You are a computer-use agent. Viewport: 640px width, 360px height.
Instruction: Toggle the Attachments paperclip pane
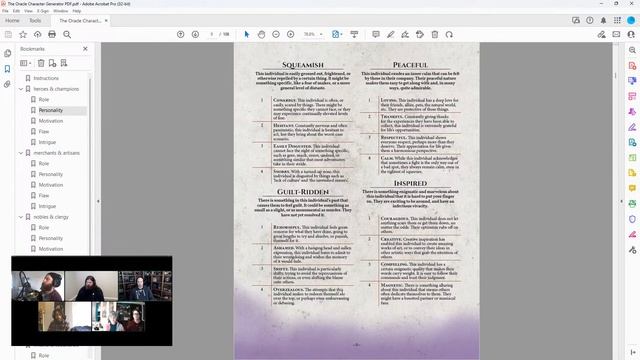(7, 84)
